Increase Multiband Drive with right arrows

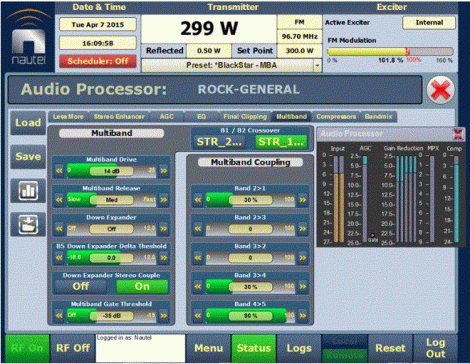pos(164,171)
